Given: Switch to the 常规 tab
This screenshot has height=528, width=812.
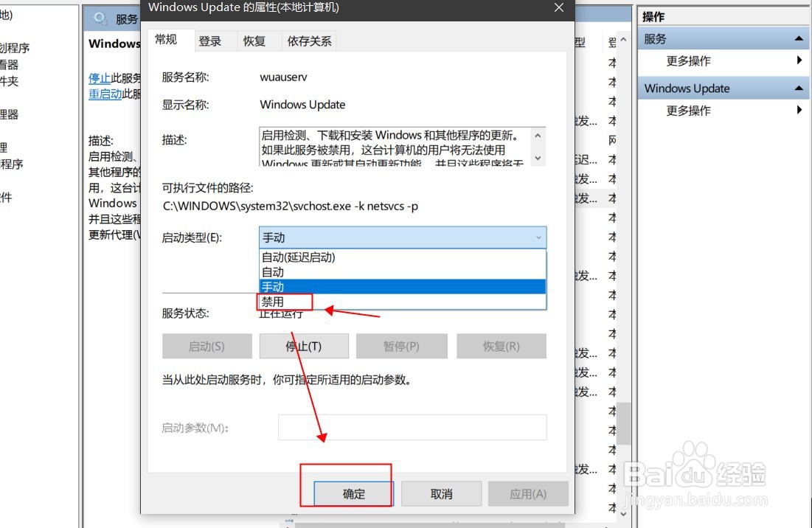Looking at the screenshot, I should (166, 40).
